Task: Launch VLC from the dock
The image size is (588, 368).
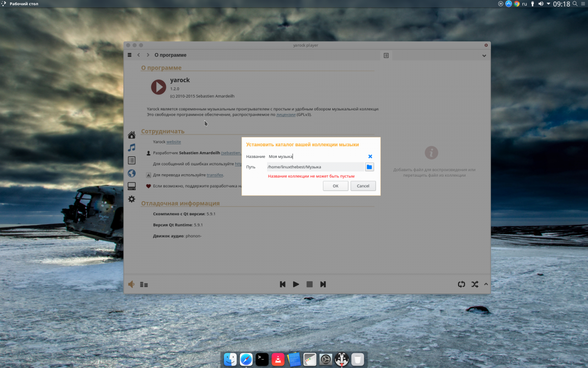Action: click(278, 359)
